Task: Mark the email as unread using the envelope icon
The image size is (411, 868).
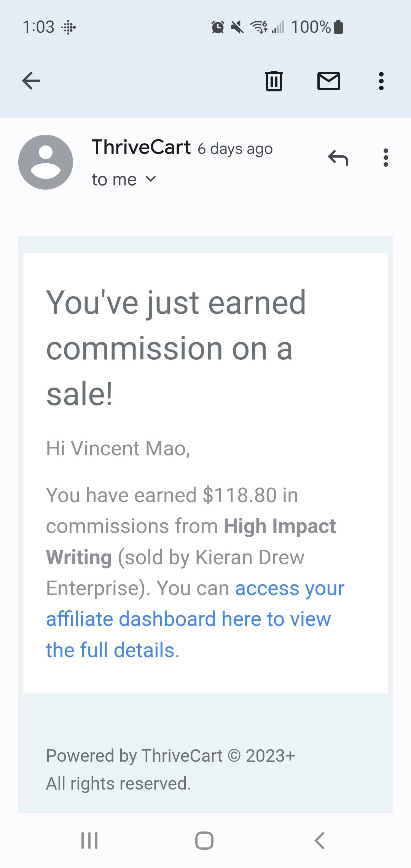Action: [x=329, y=81]
